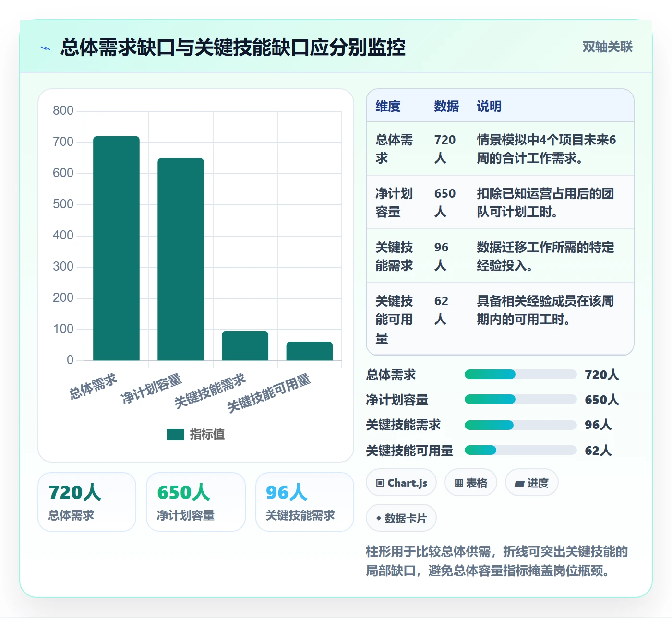
Task: Click the 关键技能需求 bar in the chart
Action: pos(245,346)
